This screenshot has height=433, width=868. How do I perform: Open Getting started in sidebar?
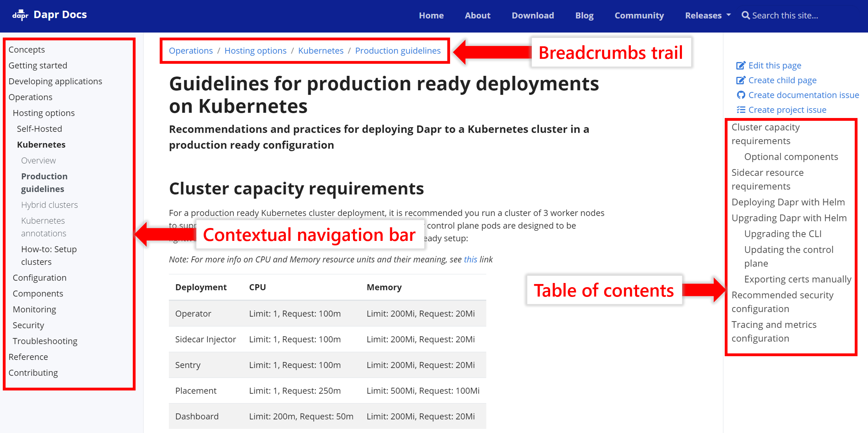pos(38,65)
